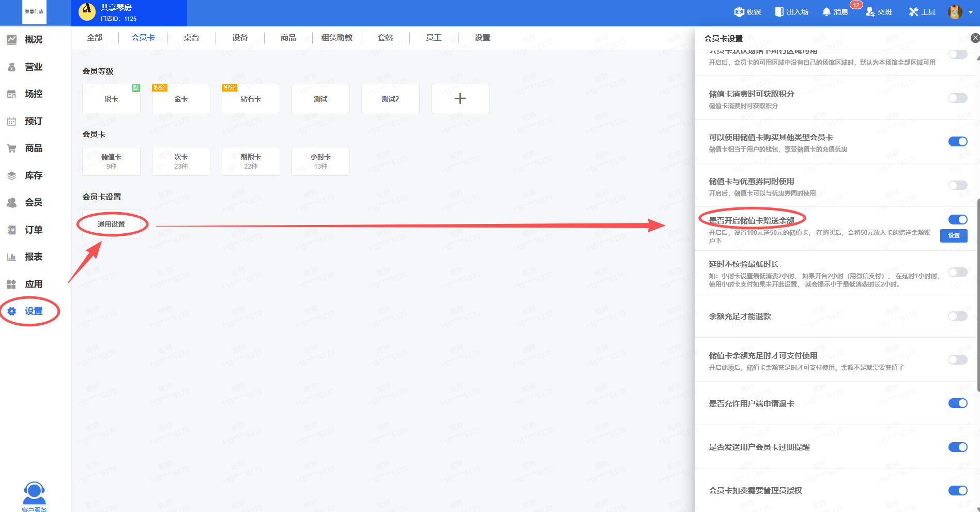Select the 钻石卡 member level
This screenshot has height=512, width=980.
(x=251, y=99)
